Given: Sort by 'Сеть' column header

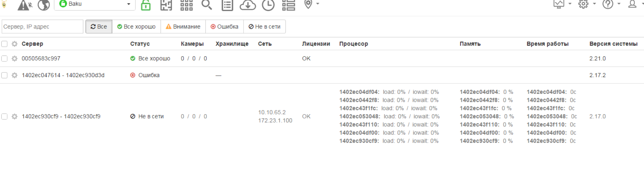Looking at the screenshot, I should [265, 44].
